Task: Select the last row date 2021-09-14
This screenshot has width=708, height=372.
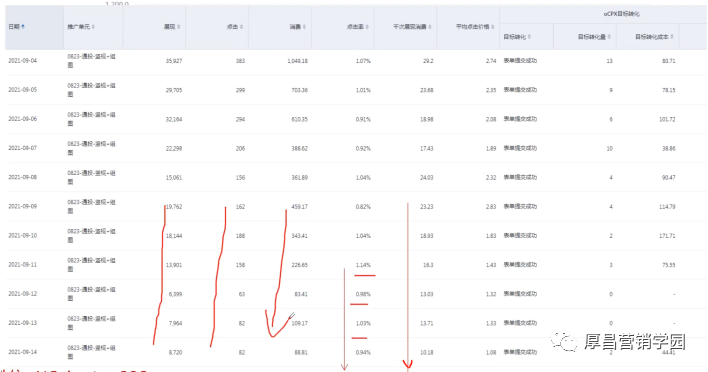Action: tap(23, 352)
